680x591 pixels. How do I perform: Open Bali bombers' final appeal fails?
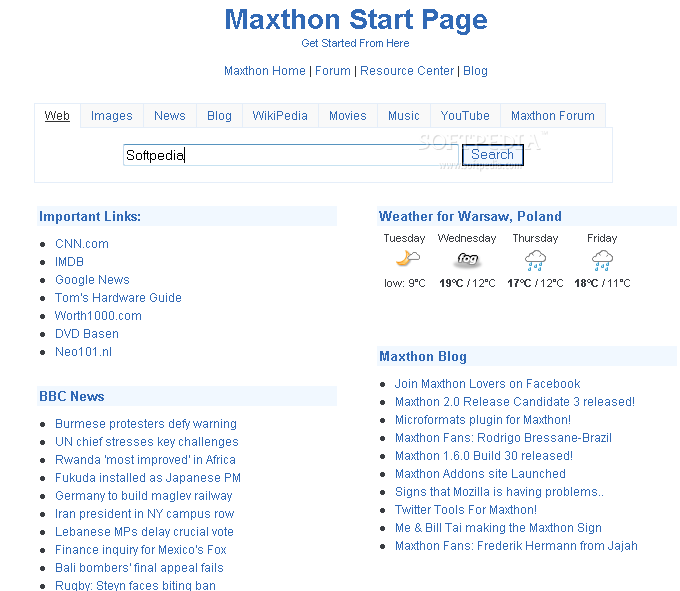[x=139, y=568]
